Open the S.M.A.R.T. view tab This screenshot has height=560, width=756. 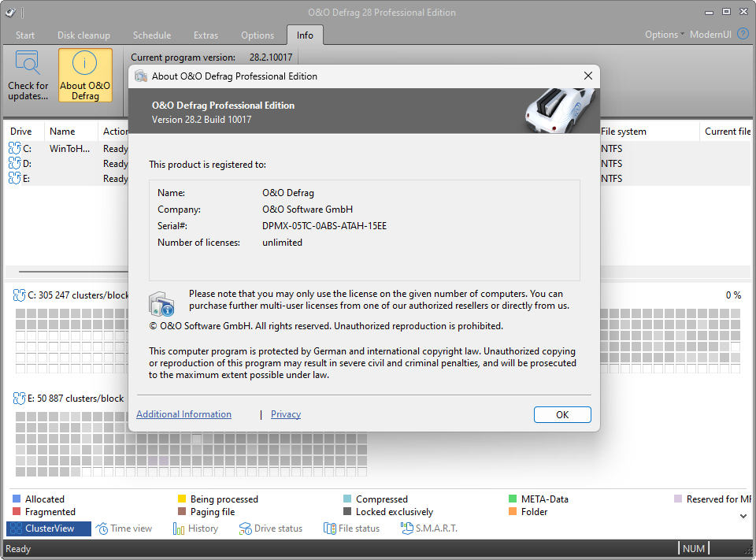point(429,528)
